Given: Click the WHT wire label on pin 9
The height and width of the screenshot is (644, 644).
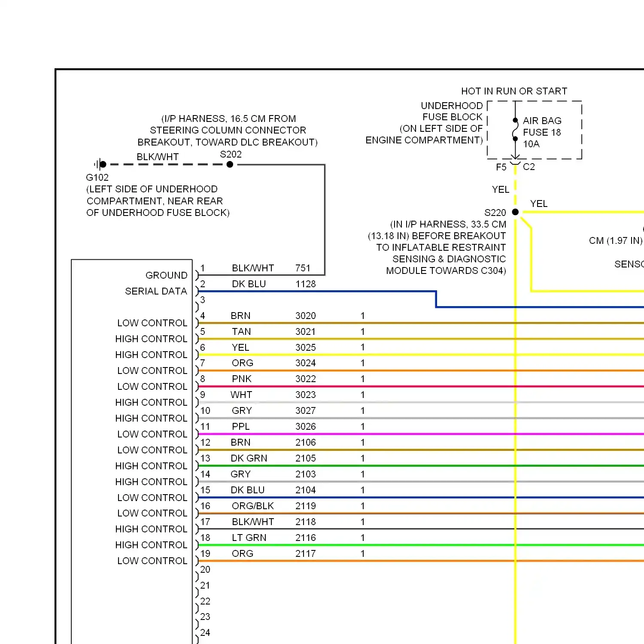Looking at the screenshot, I should (241, 395).
